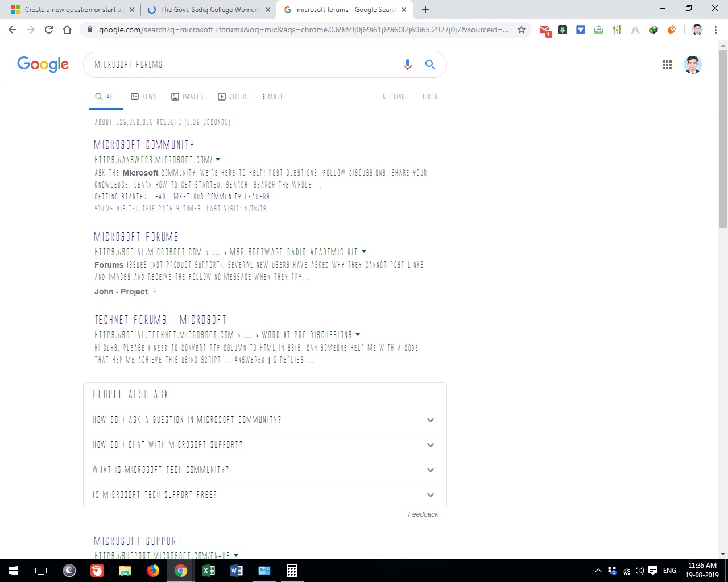Click the Chrome profile avatar in toolbar
Image resolution: width=728 pixels, height=582 pixels.
697,30
